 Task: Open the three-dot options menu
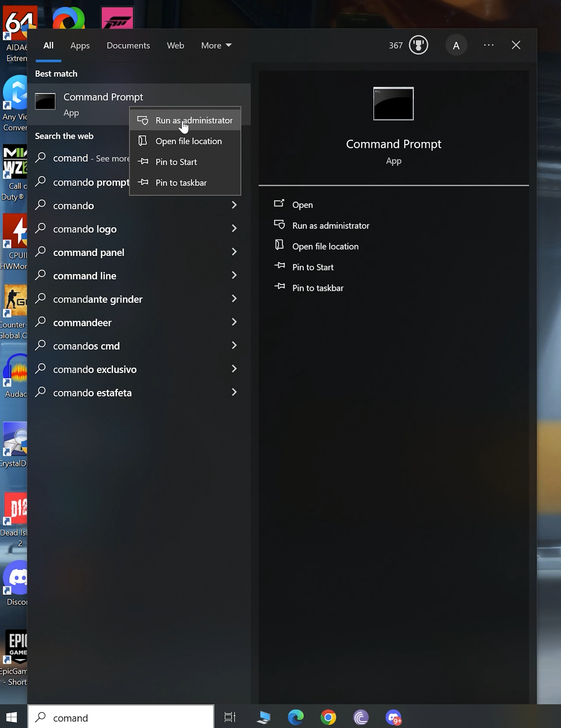[489, 45]
